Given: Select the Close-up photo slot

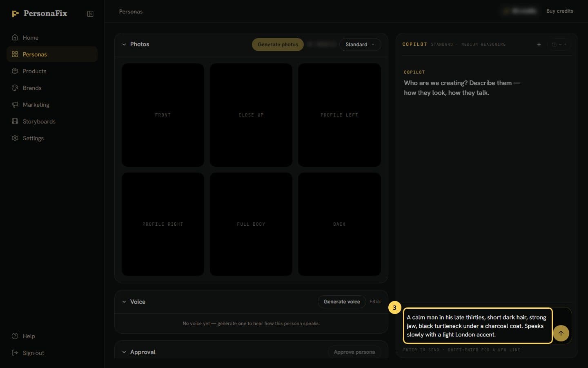Looking at the screenshot, I should tap(251, 115).
